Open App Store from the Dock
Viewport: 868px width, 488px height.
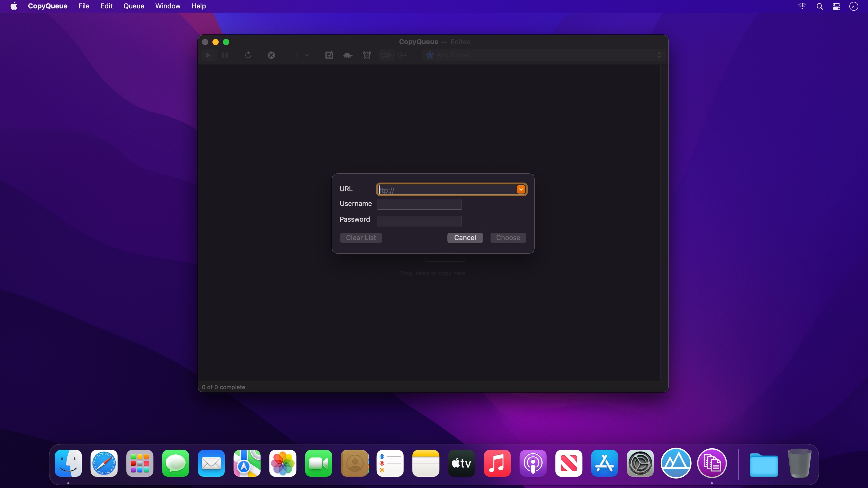[605, 463]
